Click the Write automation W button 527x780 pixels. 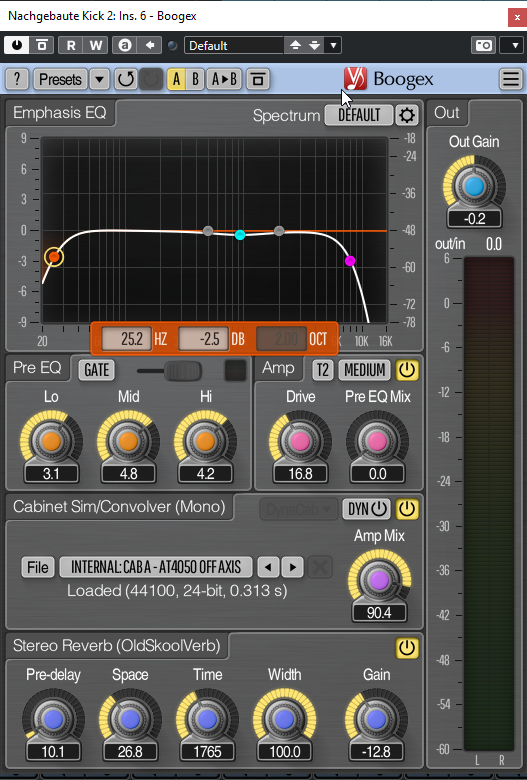pyautogui.click(x=96, y=46)
